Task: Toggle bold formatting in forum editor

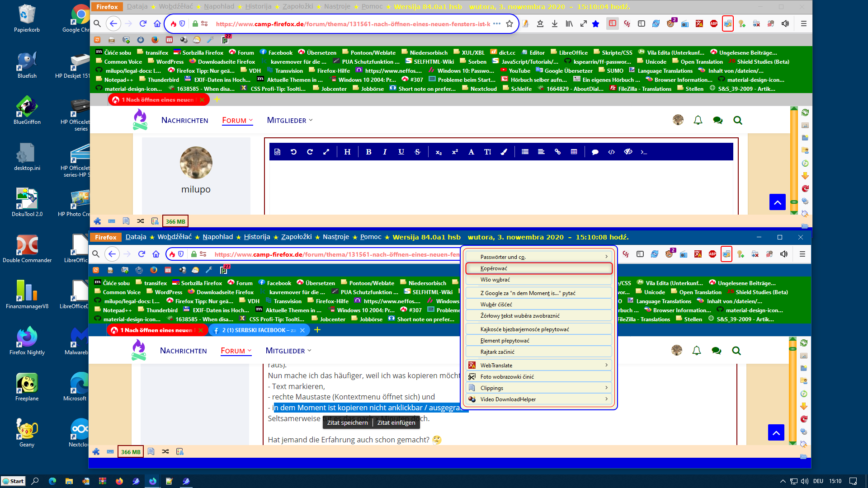Action: 368,152
